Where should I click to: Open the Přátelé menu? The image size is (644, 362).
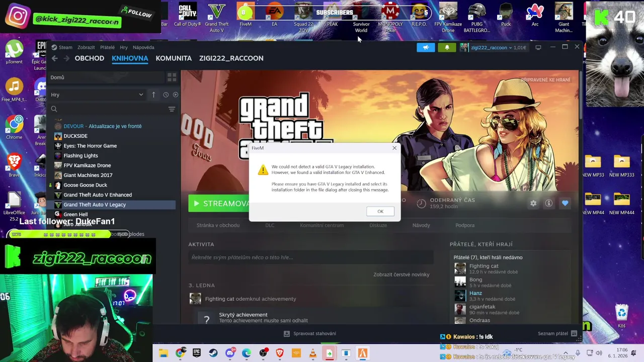click(x=107, y=47)
